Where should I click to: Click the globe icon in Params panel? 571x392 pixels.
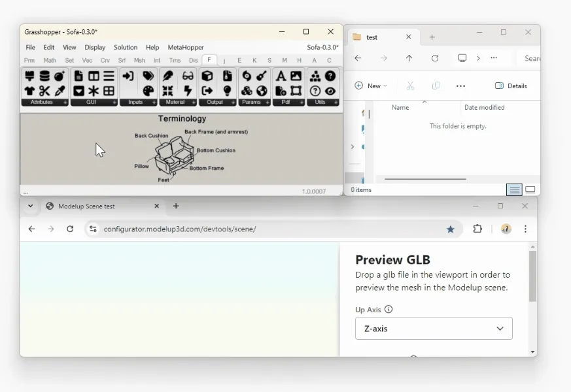(x=262, y=91)
